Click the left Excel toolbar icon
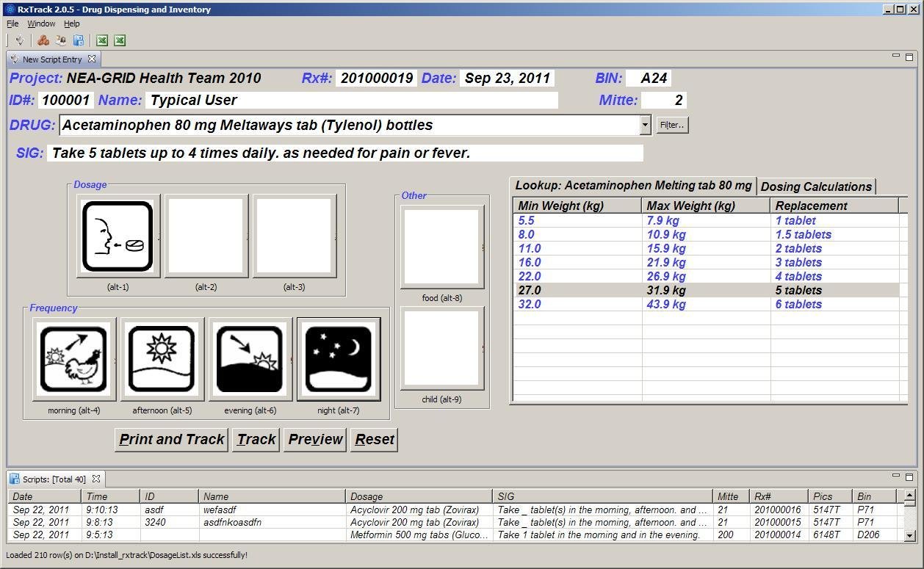924x569 pixels. tap(102, 40)
